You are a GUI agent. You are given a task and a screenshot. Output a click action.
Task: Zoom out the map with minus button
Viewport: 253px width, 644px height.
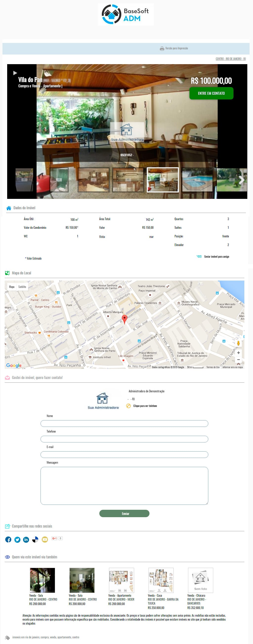tap(238, 360)
